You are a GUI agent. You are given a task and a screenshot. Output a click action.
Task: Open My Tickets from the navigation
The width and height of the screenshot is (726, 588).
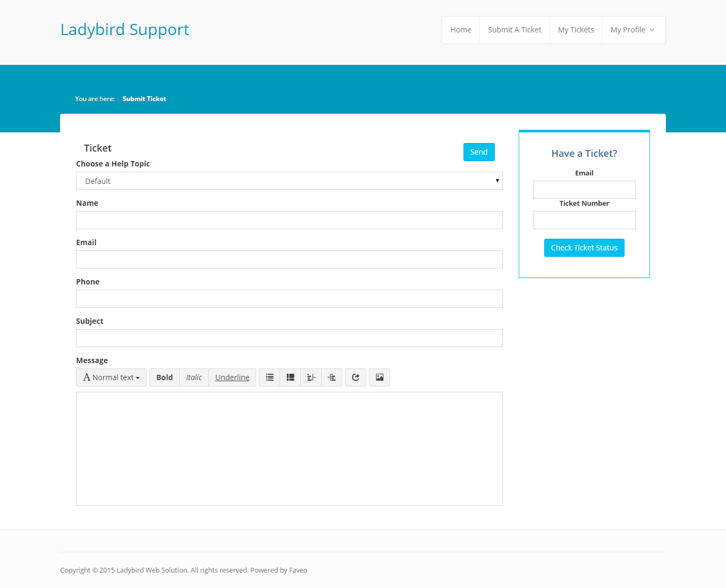coord(576,30)
